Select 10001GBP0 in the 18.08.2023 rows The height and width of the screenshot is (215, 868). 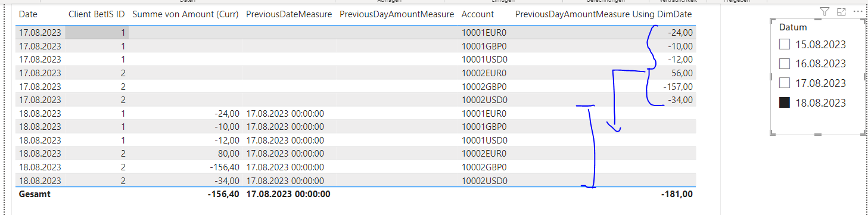click(x=484, y=127)
